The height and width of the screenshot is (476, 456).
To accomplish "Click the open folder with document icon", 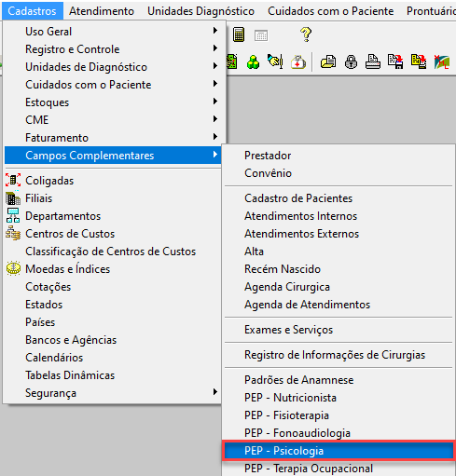I will [x=328, y=61].
